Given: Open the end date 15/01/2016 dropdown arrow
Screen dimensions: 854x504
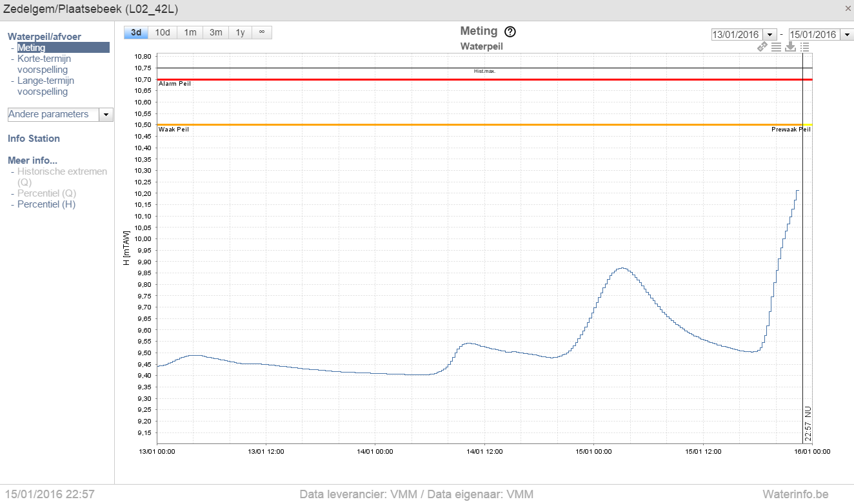Looking at the screenshot, I should [x=846, y=35].
